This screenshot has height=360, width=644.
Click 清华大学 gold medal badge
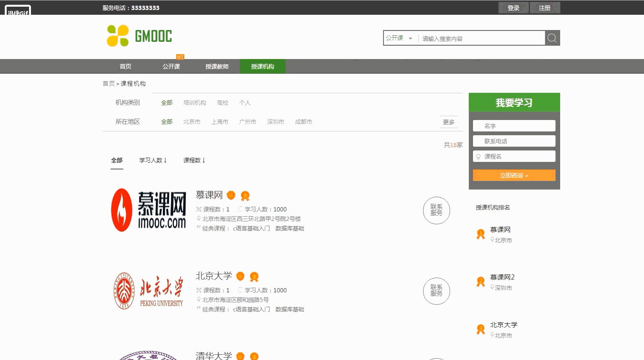point(254,356)
